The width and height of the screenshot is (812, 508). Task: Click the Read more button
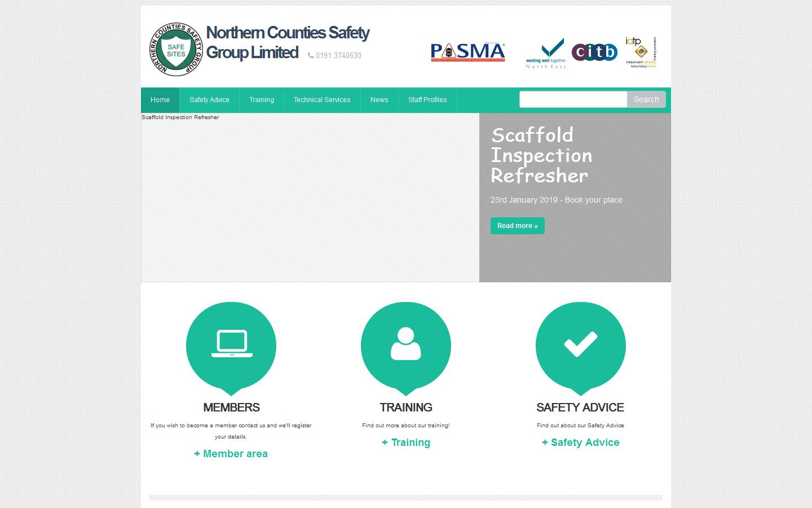[517, 226]
